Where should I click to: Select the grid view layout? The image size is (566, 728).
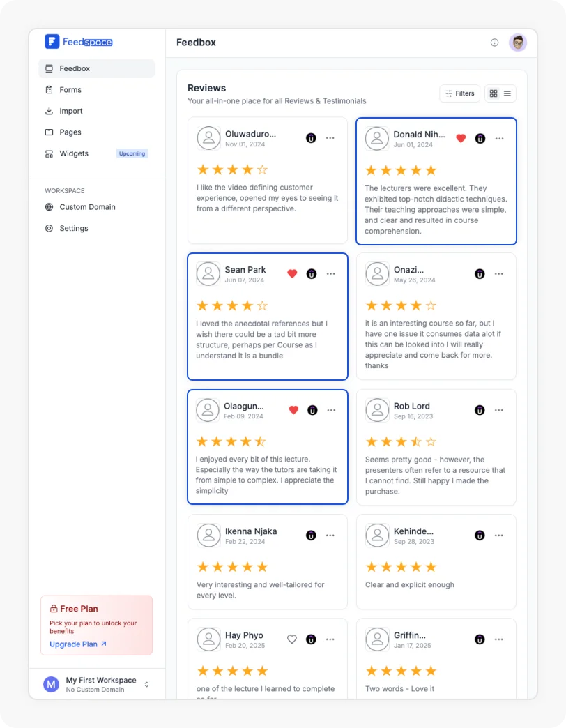point(494,93)
